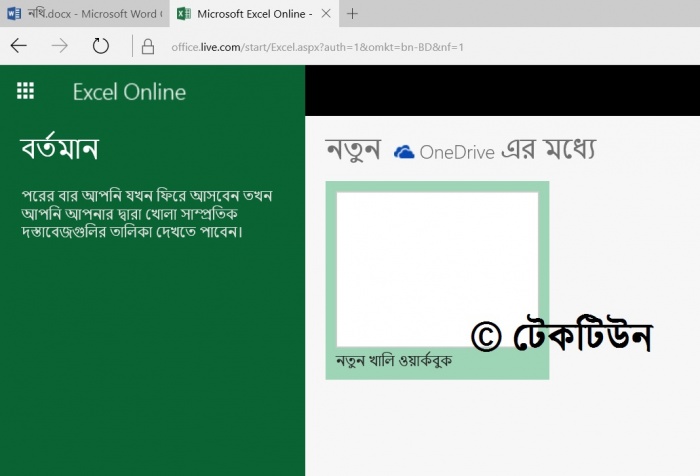This screenshot has height=476, width=700.
Task: Reload the page with the refresh icon
Action: [100, 46]
